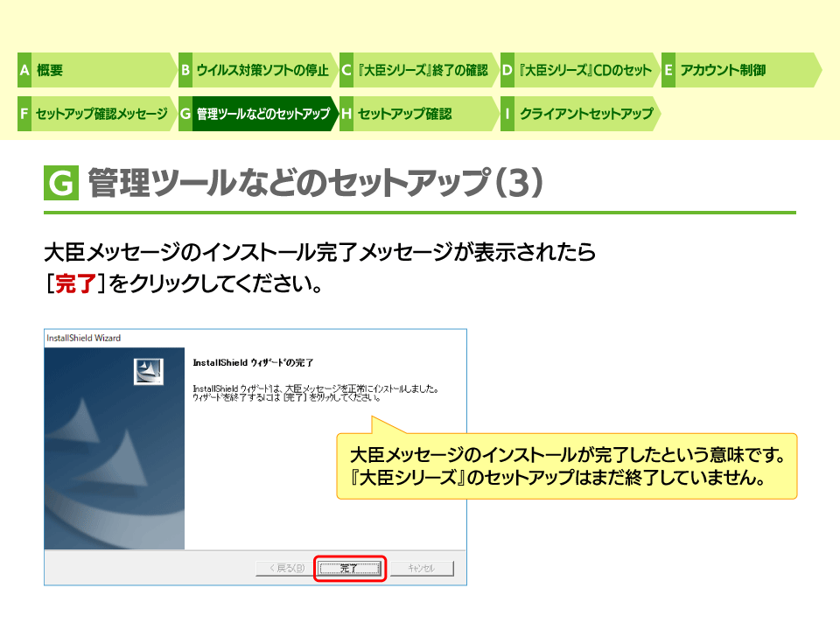Go to step H セットアップ確認
This screenshot has height=630, width=840.
point(418,114)
